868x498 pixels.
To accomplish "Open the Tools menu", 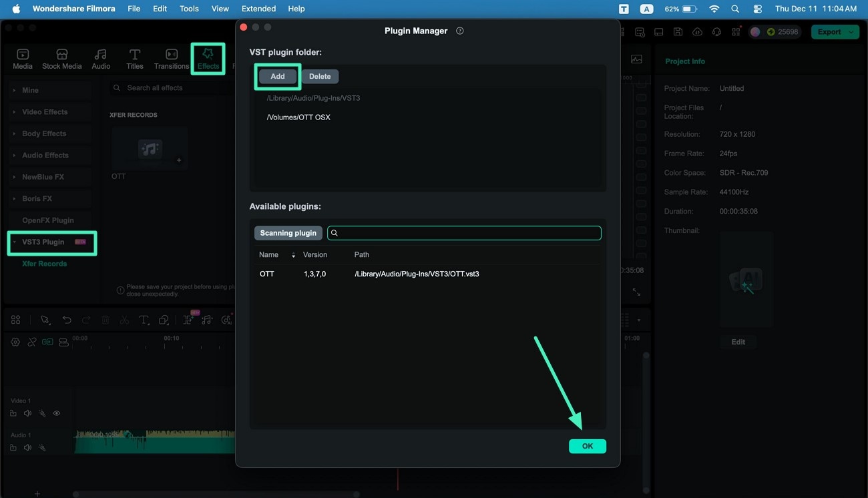I will [x=188, y=8].
